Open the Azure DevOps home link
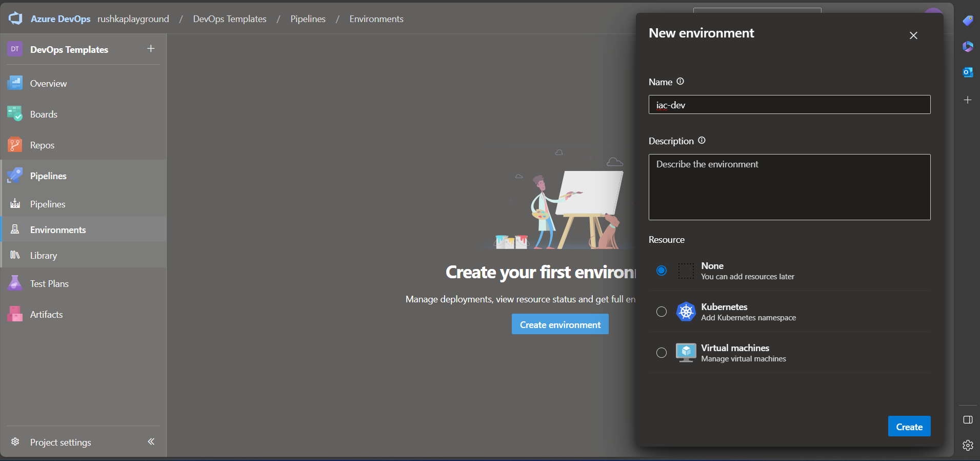The image size is (980, 461). [x=61, y=19]
